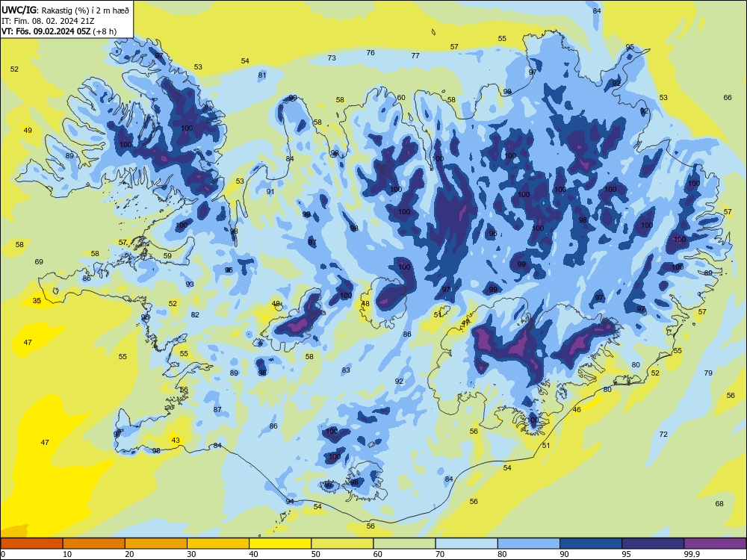The width and height of the screenshot is (747, 560).
Task: Click the value 83 in south-central Iceland
Action: pyautogui.click(x=346, y=370)
